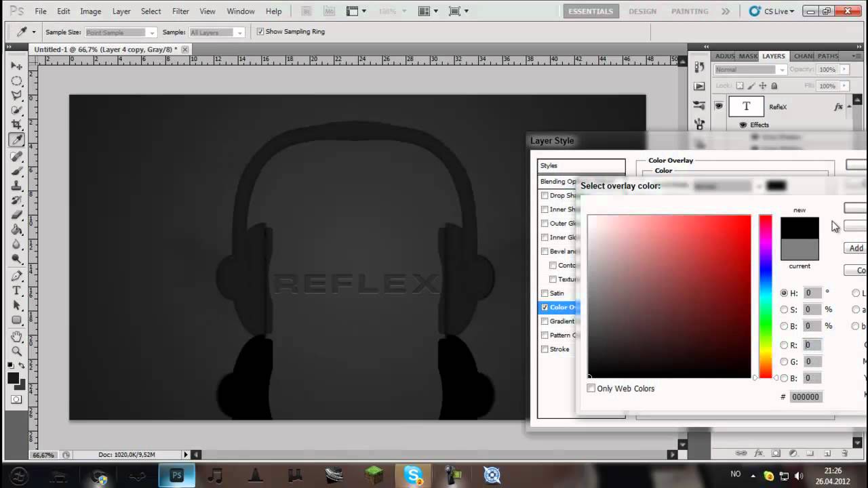
Task: Enable Stroke layer style
Action: click(545, 350)
